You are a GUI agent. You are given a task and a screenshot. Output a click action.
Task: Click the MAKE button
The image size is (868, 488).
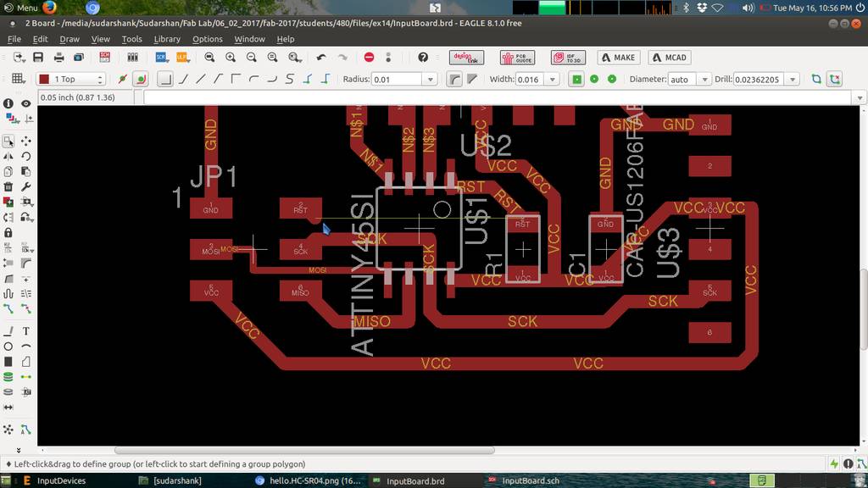coord(618,58)
